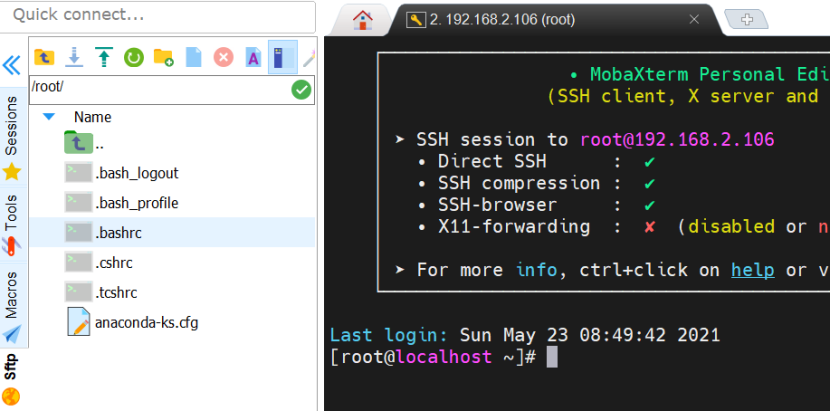Add a new terminal tab
830x411 pixels.
(x=746, y=20)
